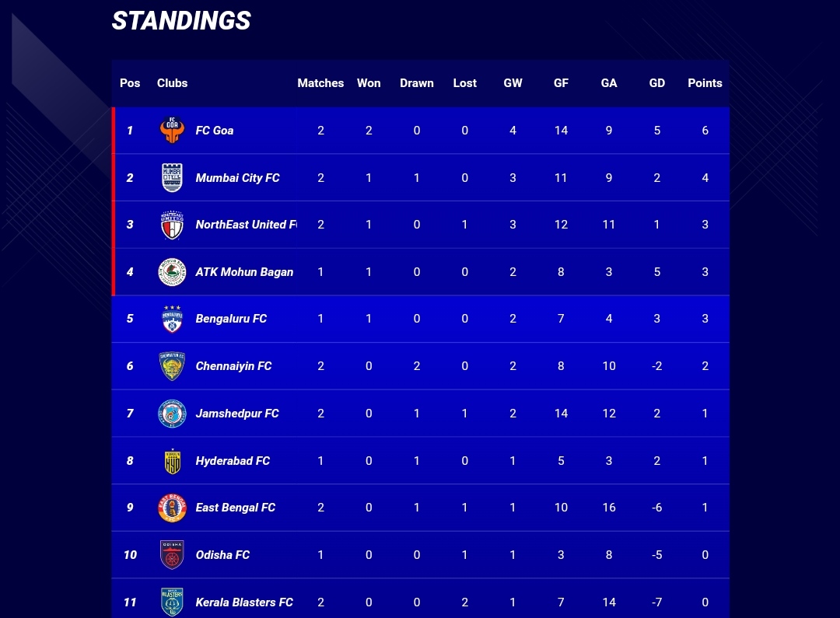Click the Odisha FC logo
Viewport: 840px width, 618px height.
(x=172, y=555)
